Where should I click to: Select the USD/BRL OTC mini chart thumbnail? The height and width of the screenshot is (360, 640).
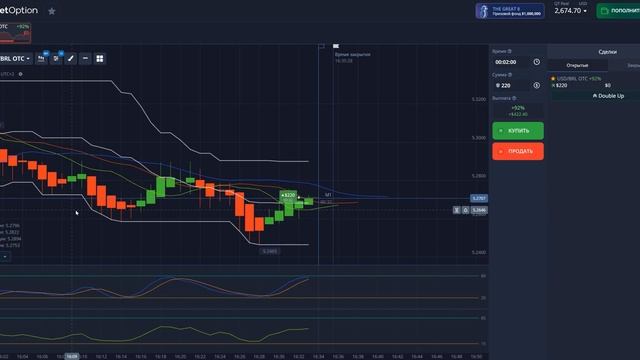tap(15, 33)
